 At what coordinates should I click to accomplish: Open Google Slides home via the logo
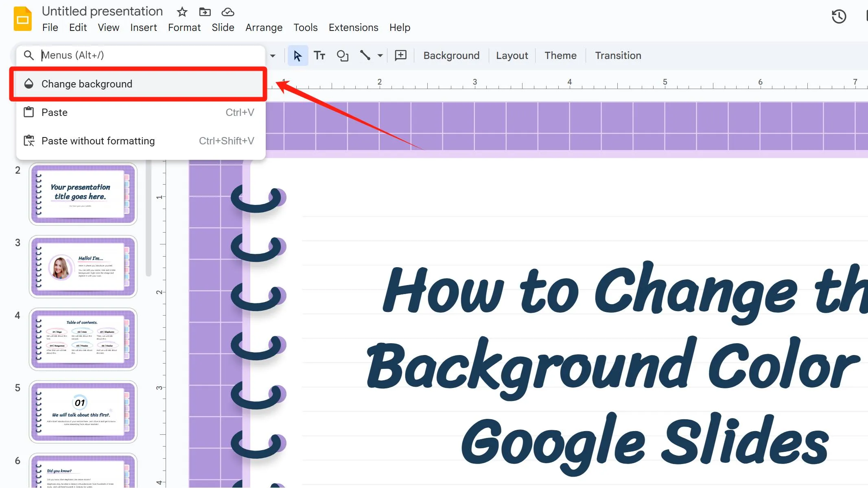(x=23, y=18)
